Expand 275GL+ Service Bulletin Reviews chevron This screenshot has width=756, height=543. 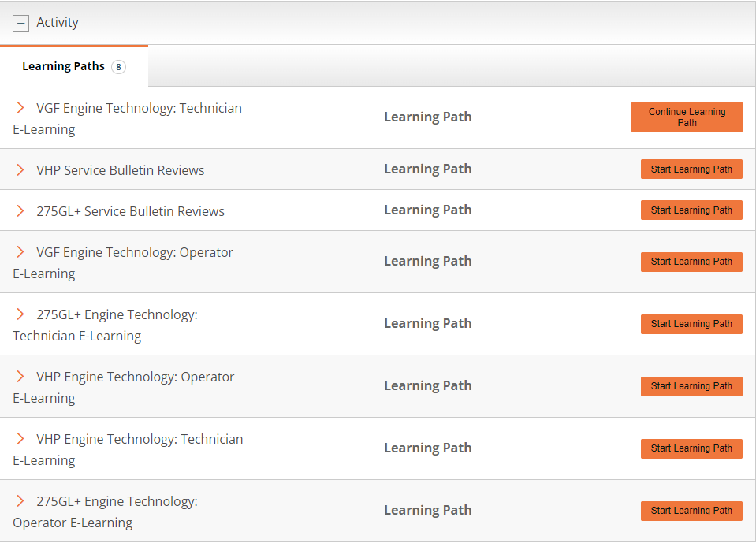coord(20,211)
